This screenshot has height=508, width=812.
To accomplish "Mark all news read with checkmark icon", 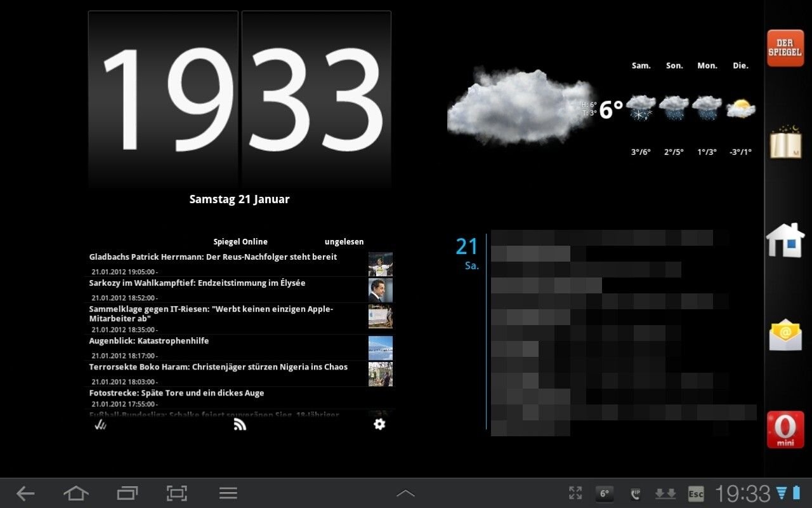I will [100, 424].
